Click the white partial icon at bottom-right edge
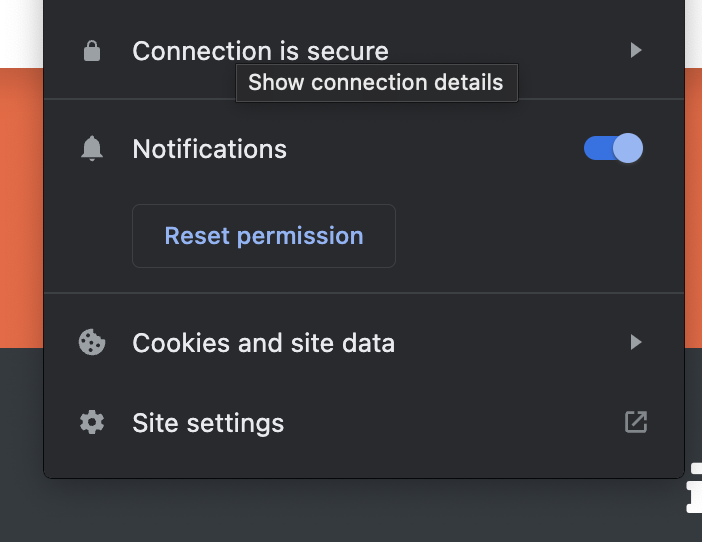 695,488
